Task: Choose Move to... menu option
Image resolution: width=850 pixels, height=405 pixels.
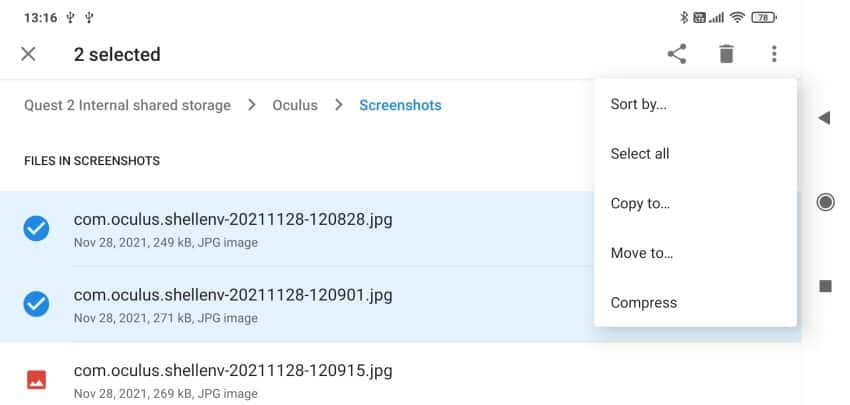Action: pos(642,253)
